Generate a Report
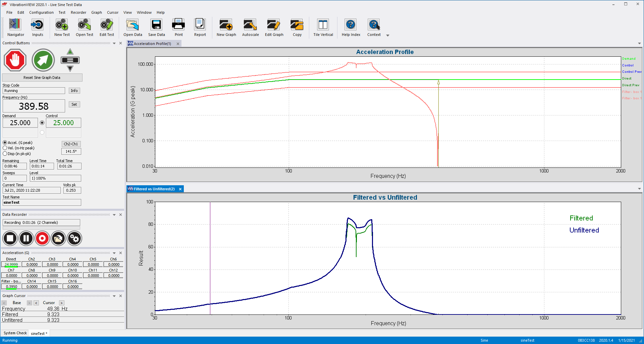The image size is (644, 344). [200, 28]
